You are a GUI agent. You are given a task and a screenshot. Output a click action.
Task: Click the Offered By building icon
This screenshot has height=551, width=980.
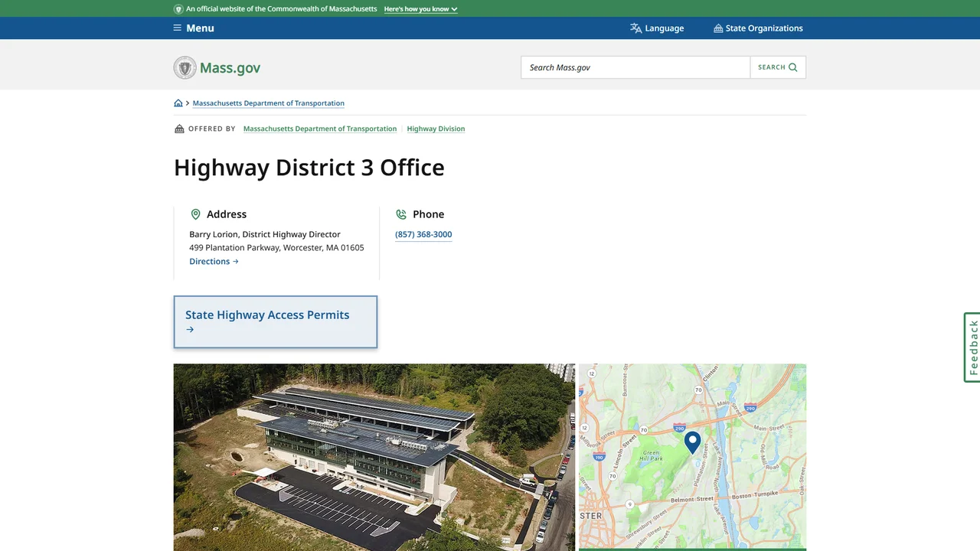click(x=179, y=129)
